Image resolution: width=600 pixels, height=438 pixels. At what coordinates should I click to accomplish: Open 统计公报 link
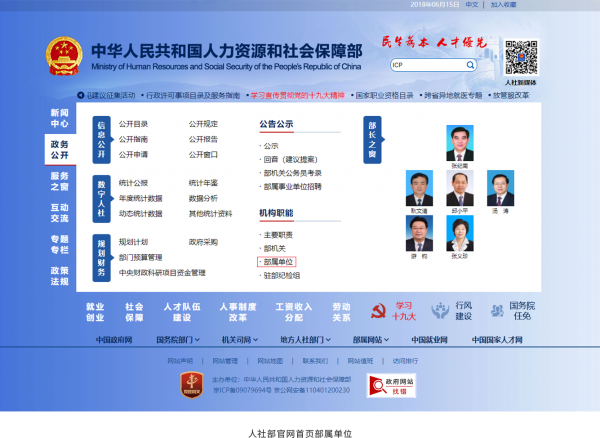click(133, 184)
